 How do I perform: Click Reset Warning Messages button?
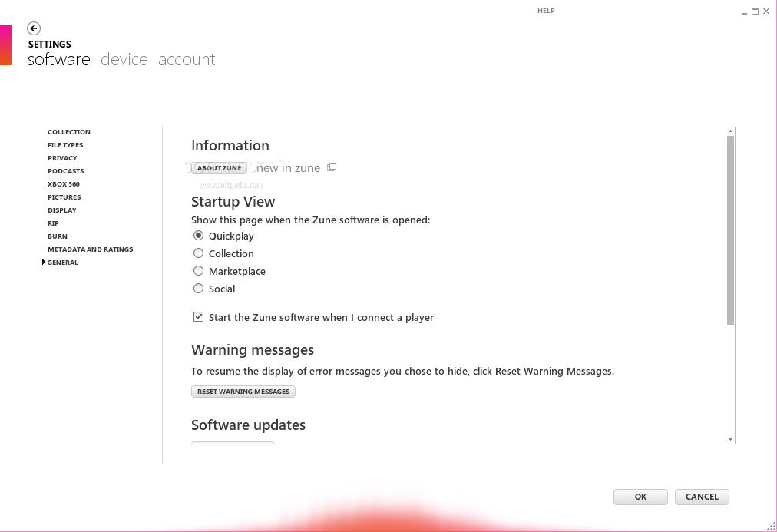click(243, 392)
